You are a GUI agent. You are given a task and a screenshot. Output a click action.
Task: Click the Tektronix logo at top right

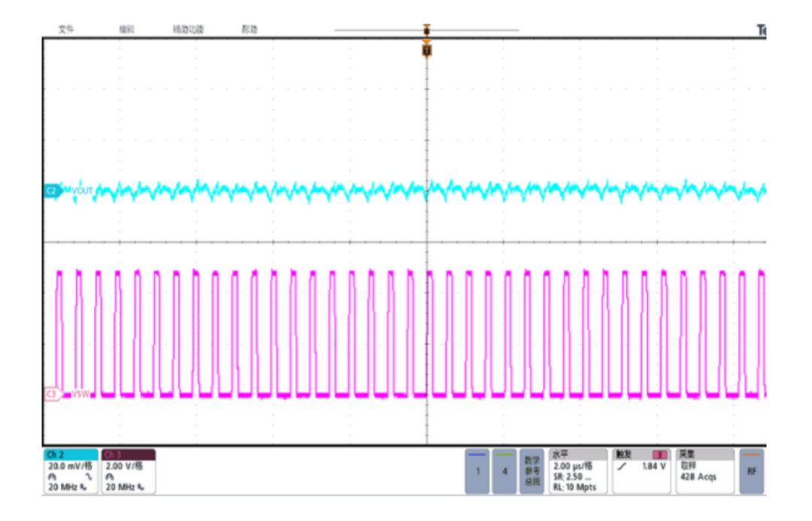(x=763, y=29)
